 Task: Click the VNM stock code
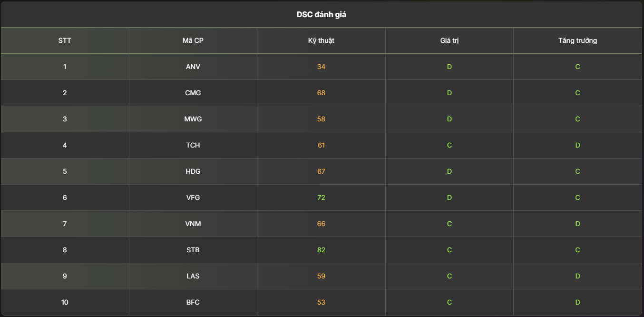[x=193, y=224]
